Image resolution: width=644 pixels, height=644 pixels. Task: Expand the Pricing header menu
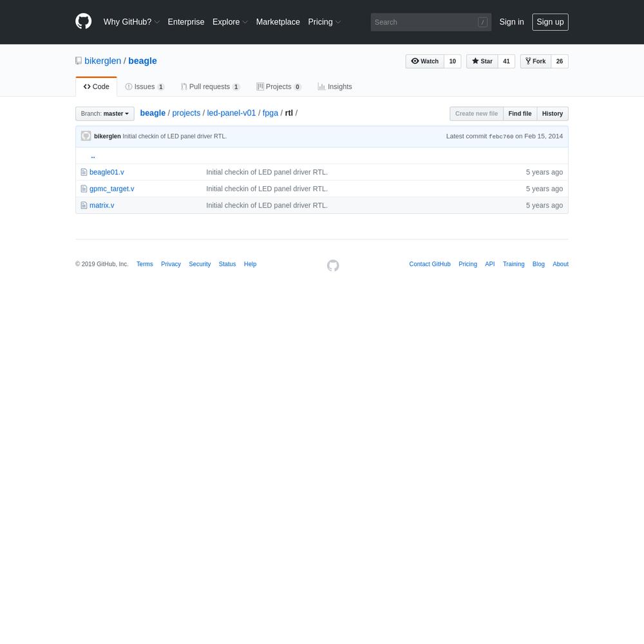click(325, 22)
